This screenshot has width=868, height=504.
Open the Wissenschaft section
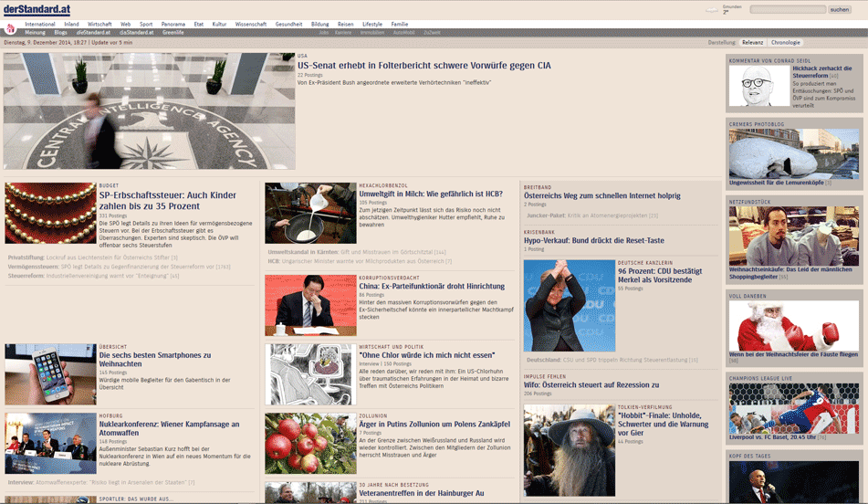pyautogui.click(x=251, y=25)
